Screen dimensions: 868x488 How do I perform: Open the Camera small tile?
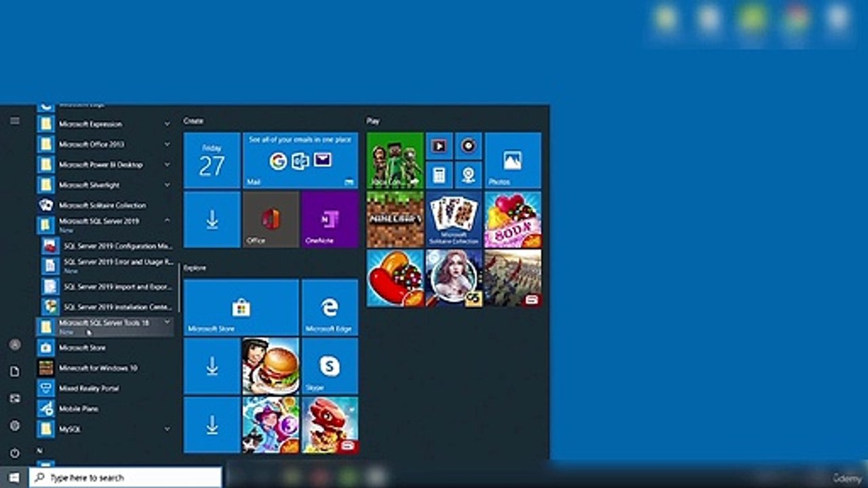click(x=469, y=175)
